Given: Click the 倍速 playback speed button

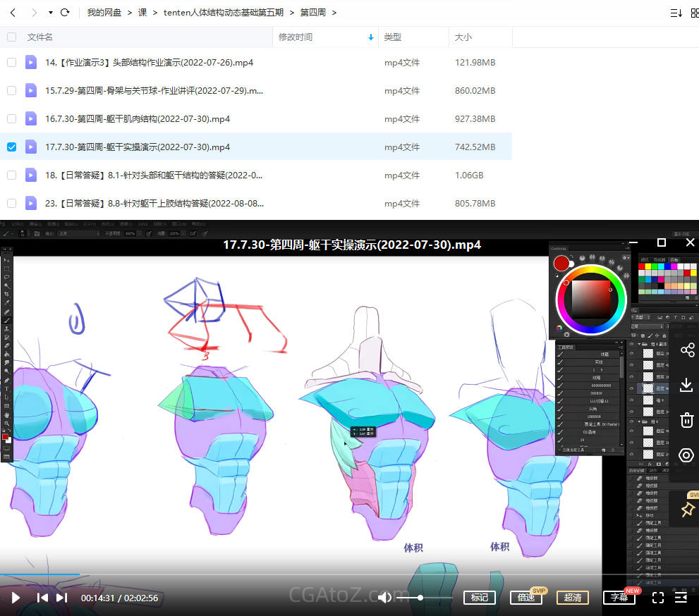Looking at the screenshot, I should click(525, 598).
